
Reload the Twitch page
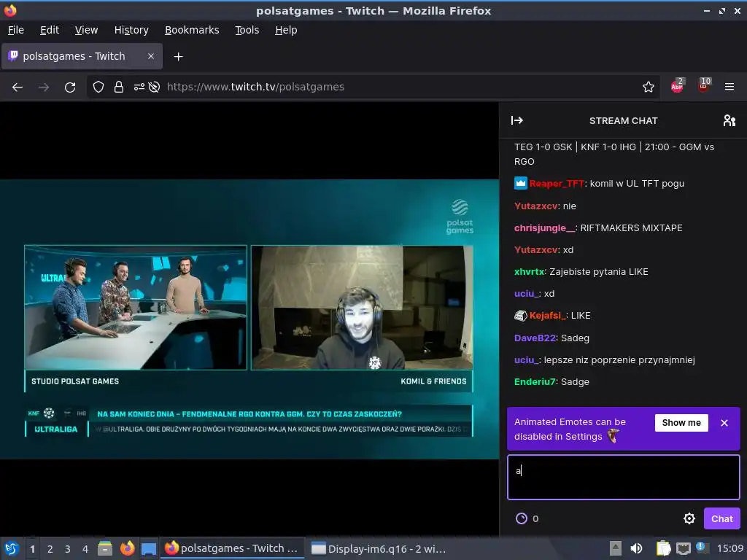click(x=70, y=87)
